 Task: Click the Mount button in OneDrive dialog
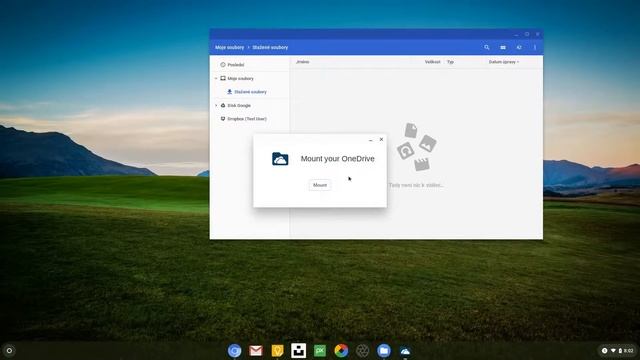320,185
